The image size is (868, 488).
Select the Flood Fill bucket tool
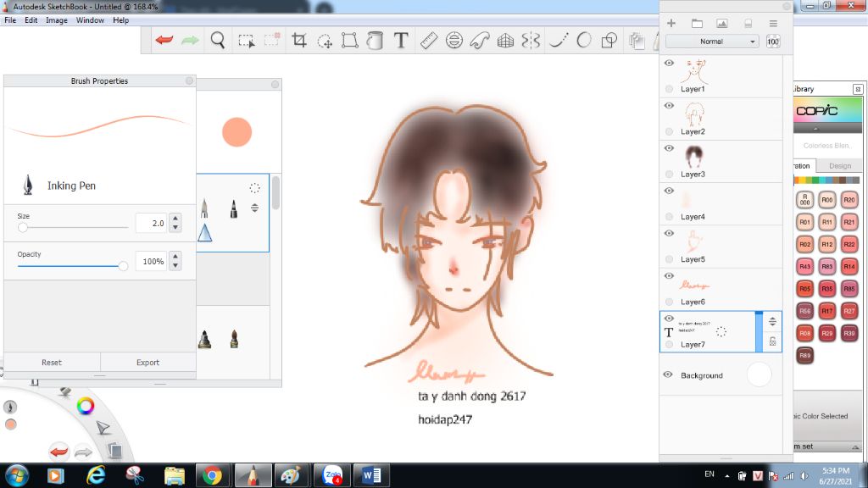(x=376, y=41)
